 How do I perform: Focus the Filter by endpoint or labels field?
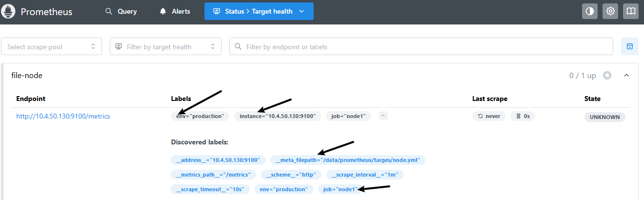click(x=422, y=47)
